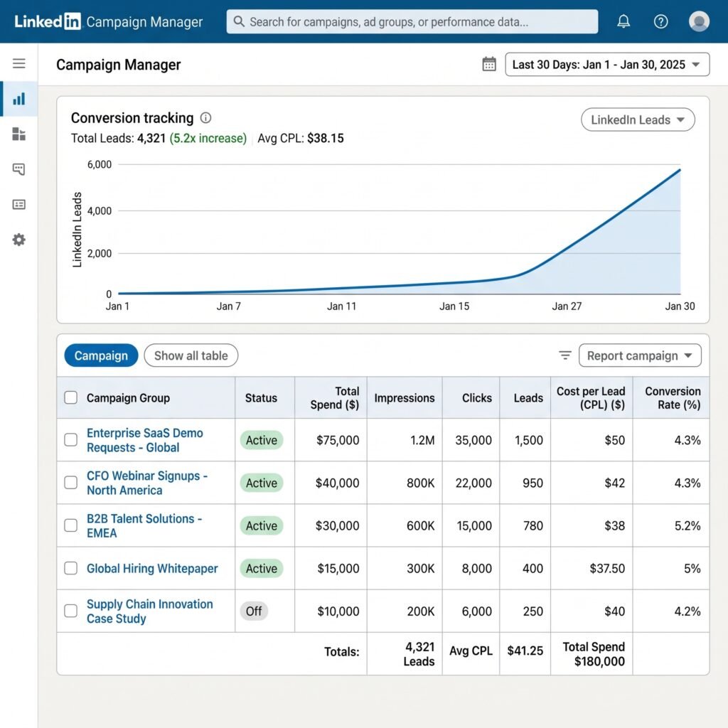Open CFO Webinar Signups - North America
This screenshot has height=728, width=728.
pos(147,483)
